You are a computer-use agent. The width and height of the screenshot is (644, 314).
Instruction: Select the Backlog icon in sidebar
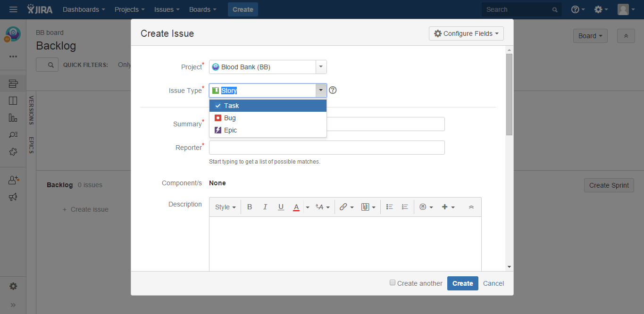tap(13, 84)
